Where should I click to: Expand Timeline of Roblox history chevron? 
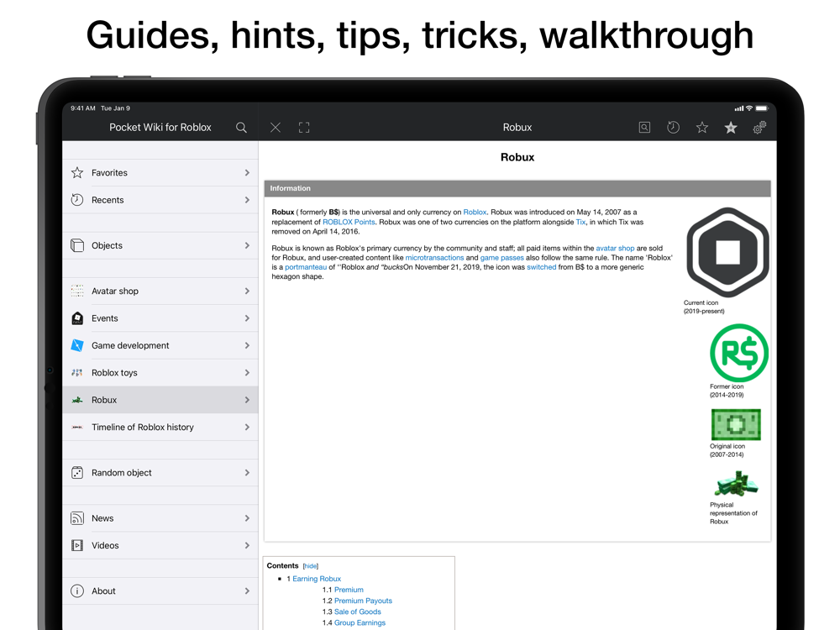click(247, 427)
